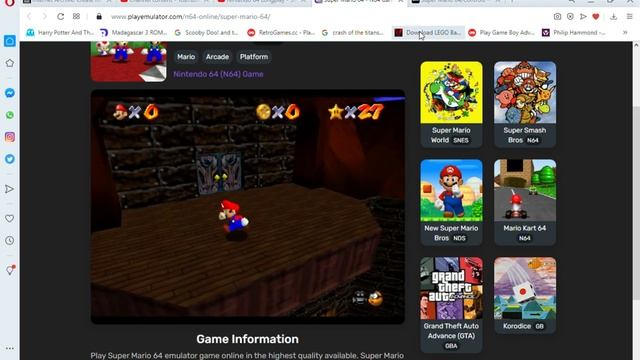The image size is (640, 360).
Task: Open the Mario Kart 64 card
Action: click(x=525, y=202)
